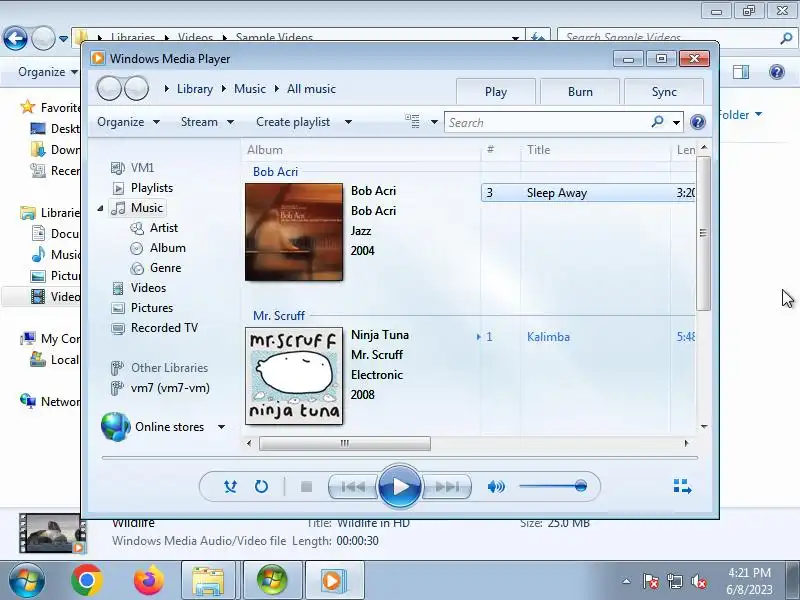Click Music in the breadcrumb

[249, 89]
